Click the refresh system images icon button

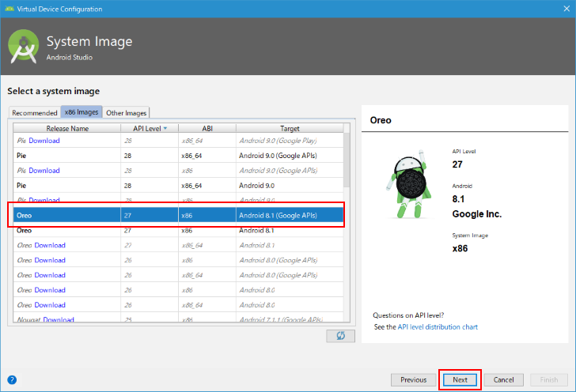(340, 335)
